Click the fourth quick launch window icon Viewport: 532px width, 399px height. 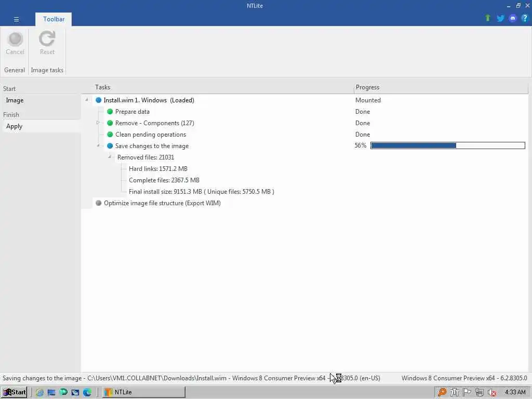pos(75,393)
